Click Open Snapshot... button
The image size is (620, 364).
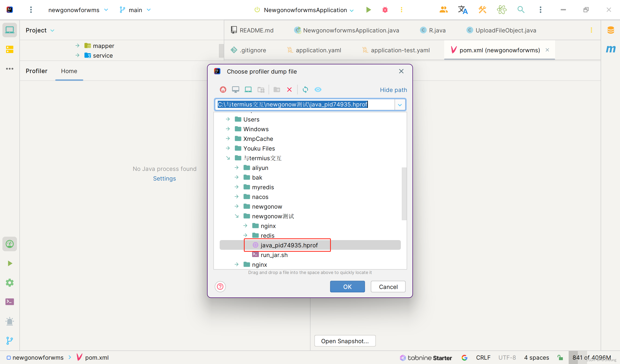click(x=345, y=341)
